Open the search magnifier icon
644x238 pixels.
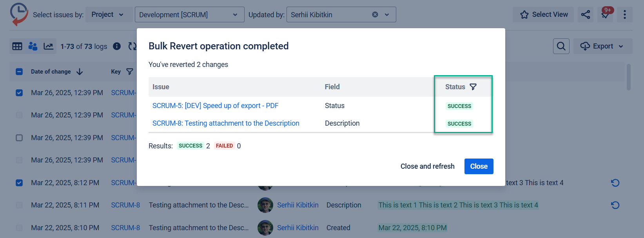point(561,46)
